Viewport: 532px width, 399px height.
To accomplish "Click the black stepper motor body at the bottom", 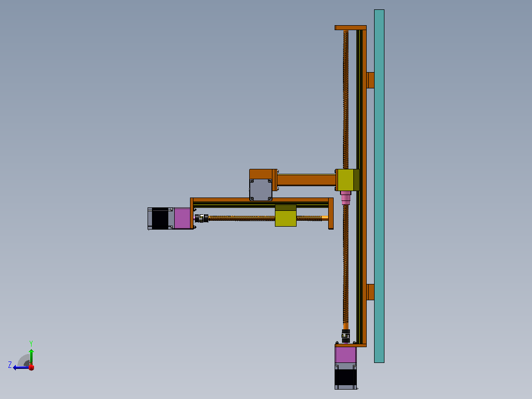I will [x=346, y=377].
